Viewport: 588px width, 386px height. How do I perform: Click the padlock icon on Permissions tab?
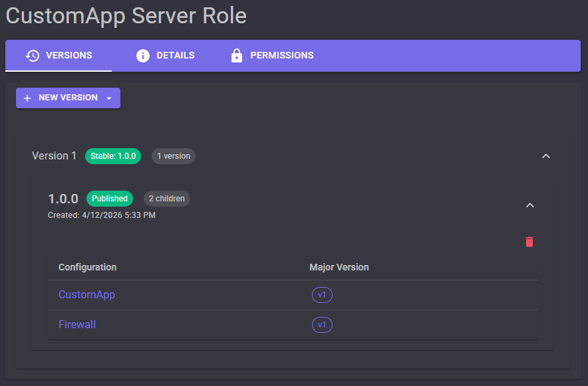pyautogui.click(x=237, y=56)
